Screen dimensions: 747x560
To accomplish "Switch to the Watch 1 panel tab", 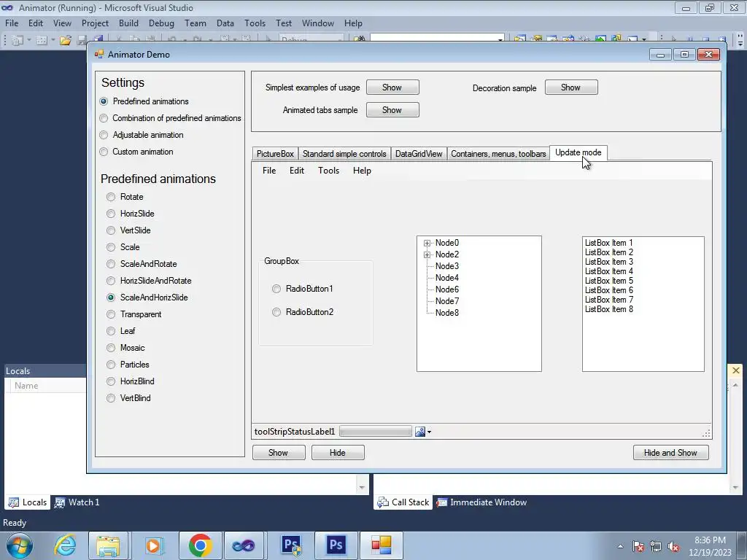I will (x=77, y=502).
